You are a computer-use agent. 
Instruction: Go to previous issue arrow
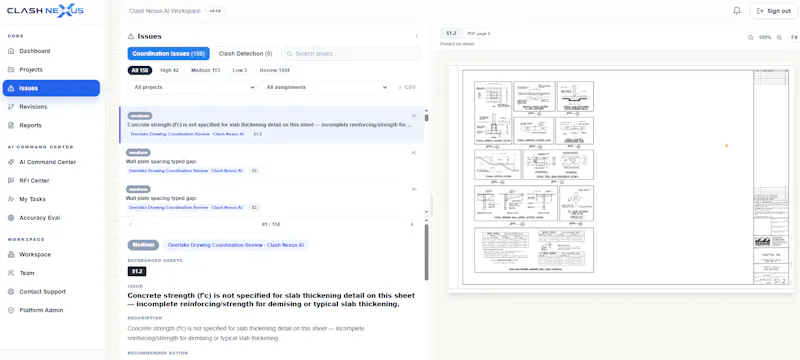131,224
